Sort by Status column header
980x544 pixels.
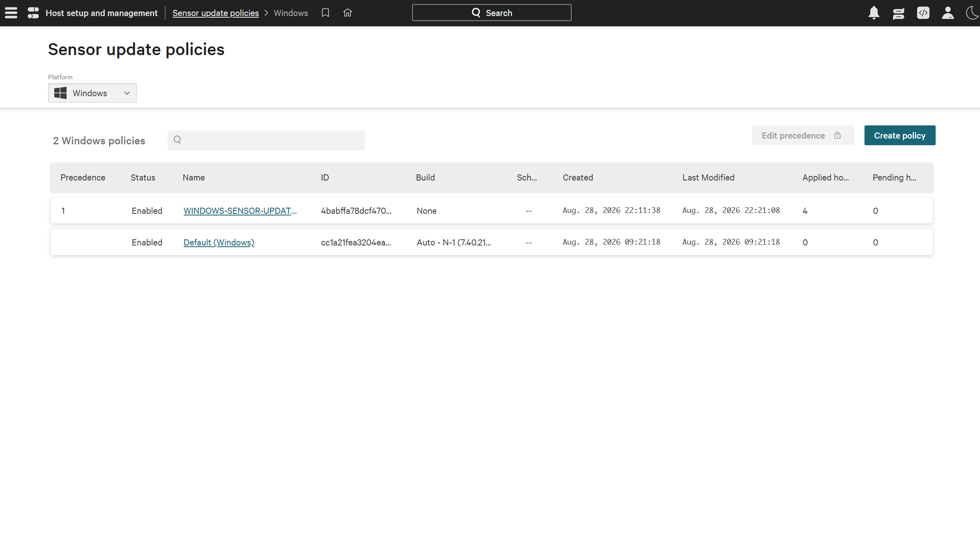pyautogui.click(x=143, y=177)
